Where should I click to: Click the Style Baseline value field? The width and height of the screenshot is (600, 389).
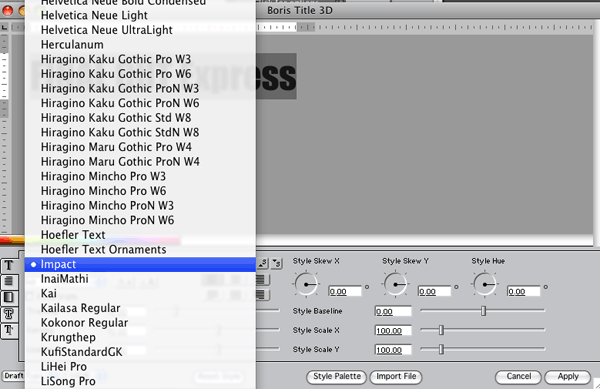point(393,311)
